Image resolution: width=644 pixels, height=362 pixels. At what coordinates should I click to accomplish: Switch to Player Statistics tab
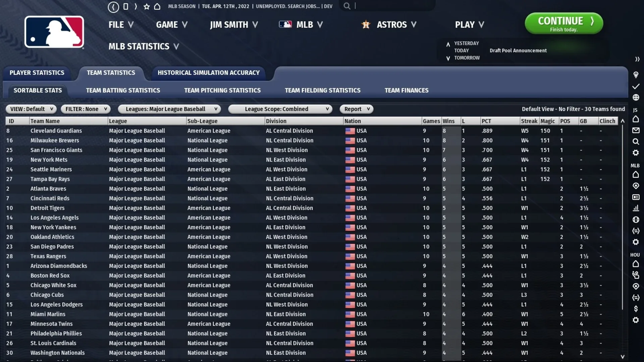(x=37, y=73)
